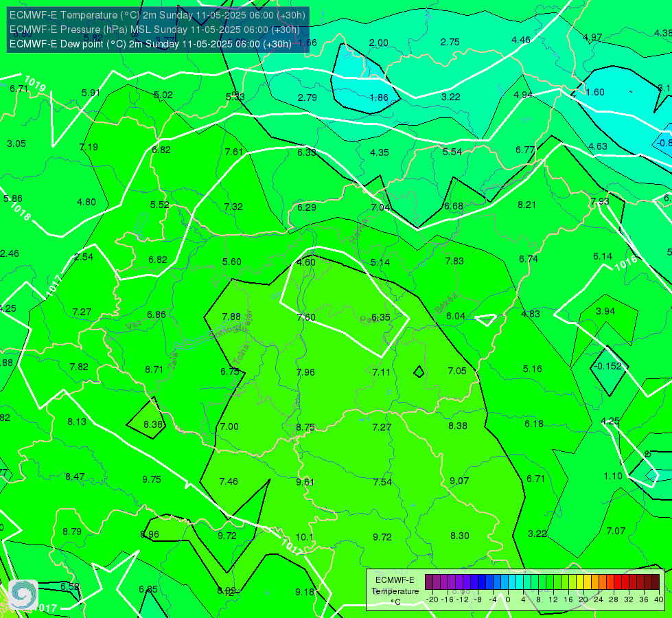Click the dew point value 5.60
The width and height of the screenshot is (672, 618).
[x=232, y=262]
